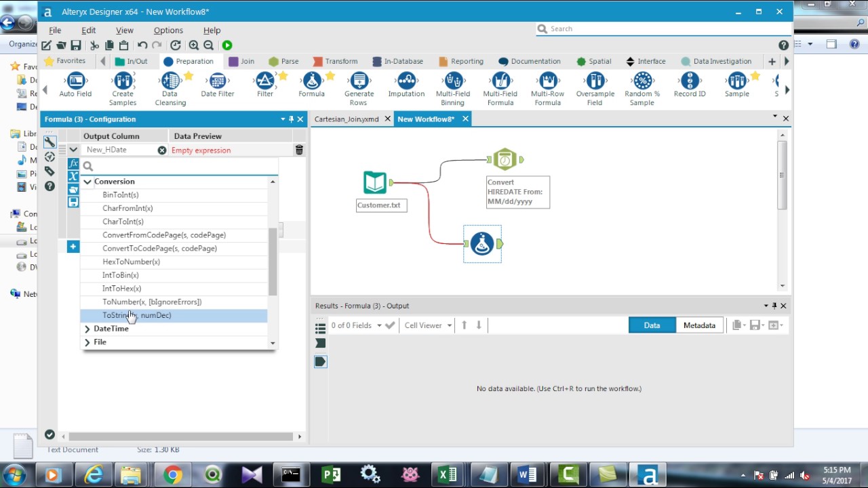Toggle the X variables button
Viewport: 868px width, 488px height.
click(x=73, y=176)
